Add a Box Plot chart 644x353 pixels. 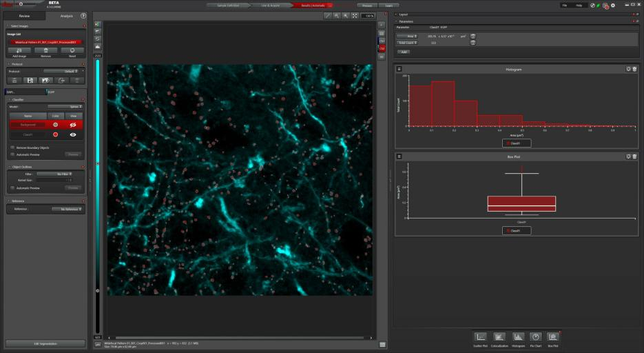[x=553, y=337]
